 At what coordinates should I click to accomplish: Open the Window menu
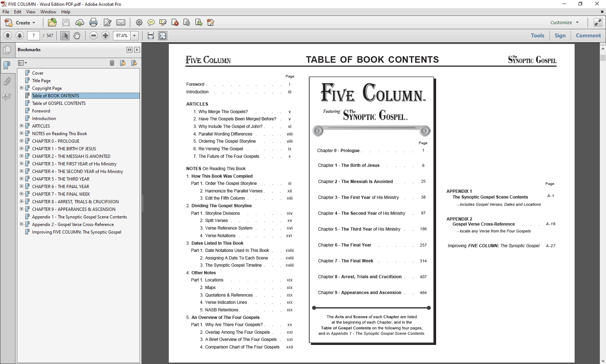click(x=48, y=12)
